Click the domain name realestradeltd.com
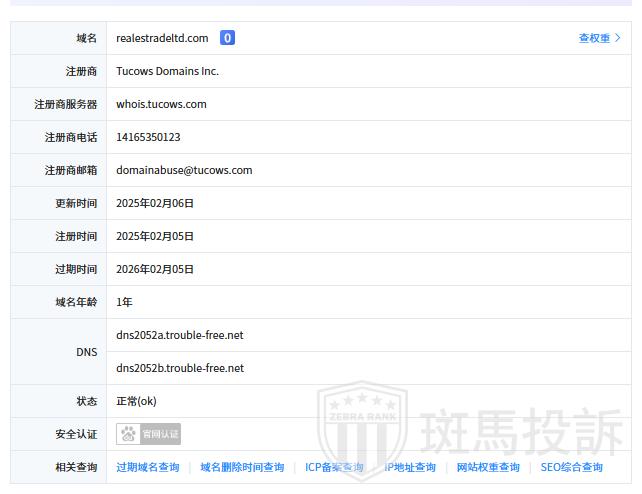642x494 pixels. click(x=162, y=38)
